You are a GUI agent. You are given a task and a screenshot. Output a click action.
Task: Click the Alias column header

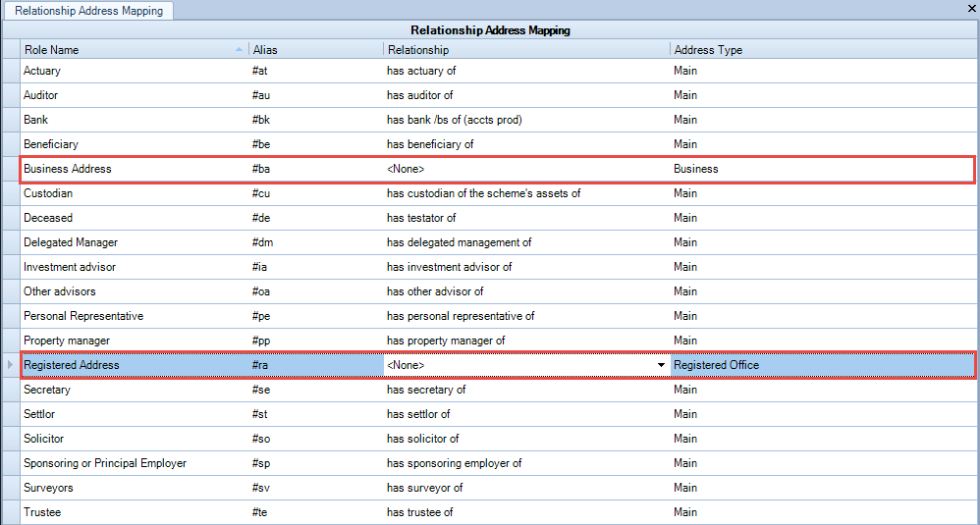pyautogui.click(x=315, y=49)
